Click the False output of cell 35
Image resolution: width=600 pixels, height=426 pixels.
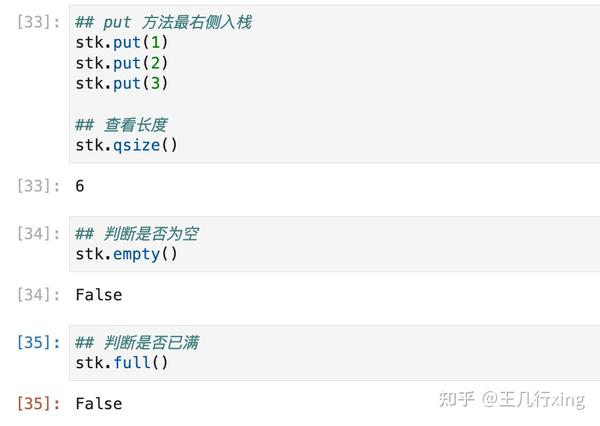coord(98,404)
